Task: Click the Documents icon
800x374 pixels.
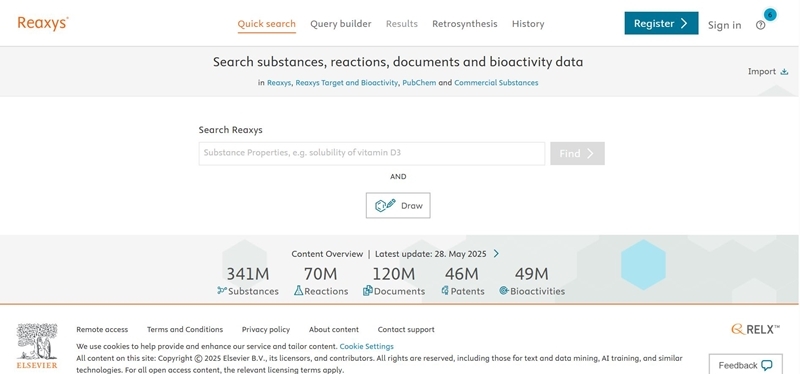Action: pyautogui.click(x=367, y=291)
